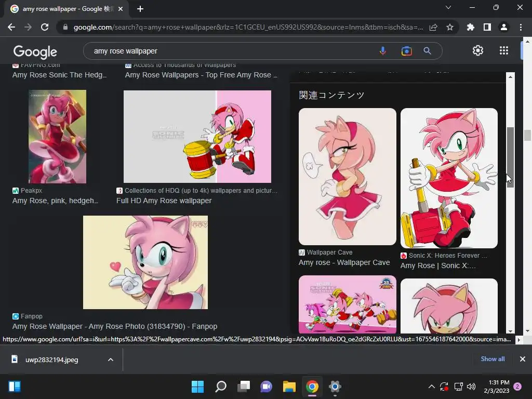Open the volume control in tray
532x399 pixels.
(x=471, y=387)
